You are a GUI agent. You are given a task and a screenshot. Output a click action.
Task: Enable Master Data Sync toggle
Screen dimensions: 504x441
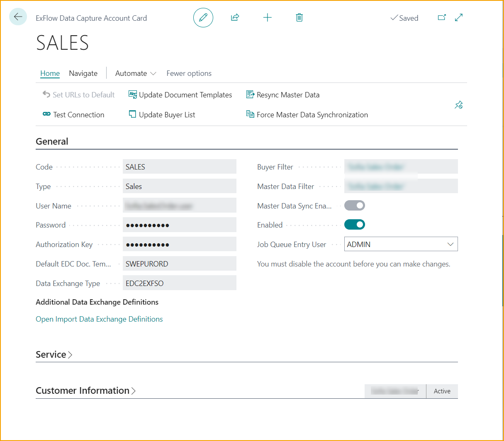(354, 205)
